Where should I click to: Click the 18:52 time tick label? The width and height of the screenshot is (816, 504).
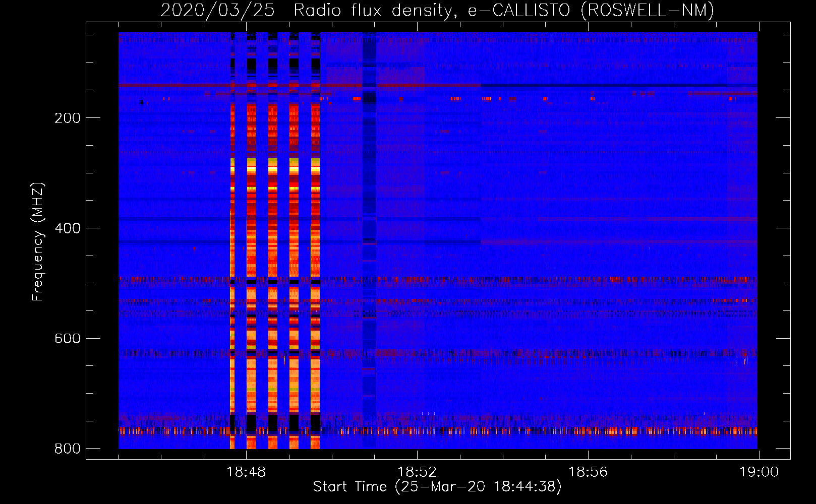pos(417,472)
